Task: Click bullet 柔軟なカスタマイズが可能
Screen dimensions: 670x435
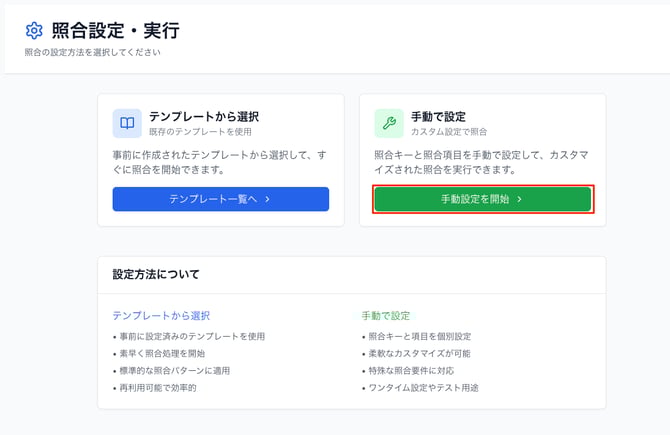Action: [419, 353]
